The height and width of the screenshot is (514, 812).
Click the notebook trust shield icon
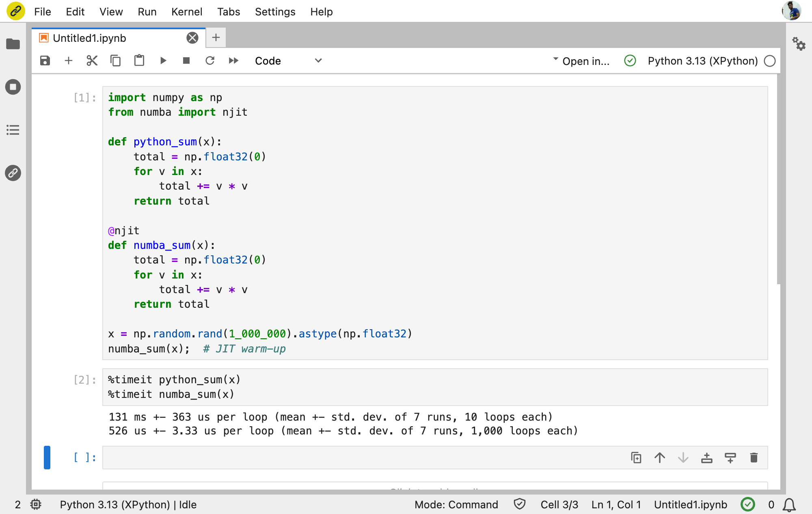520,504
